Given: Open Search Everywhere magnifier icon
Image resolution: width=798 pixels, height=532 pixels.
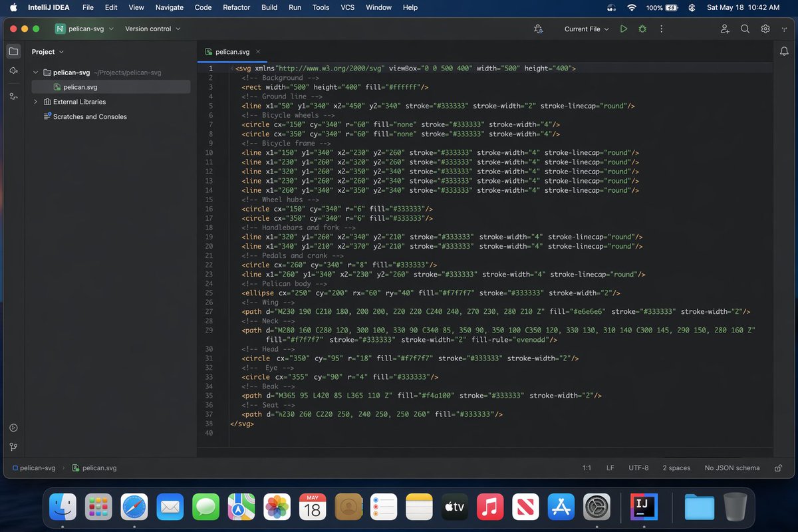Looking at the screenshot, I should click(745, 29).
